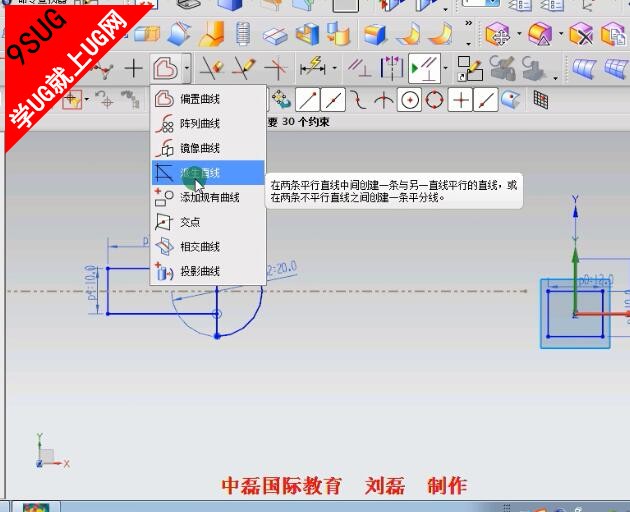Viewport: 630px width, 512px height.
Task: Choose 镜像曲线 from the dropdown menu
Action: click(208, 148)
